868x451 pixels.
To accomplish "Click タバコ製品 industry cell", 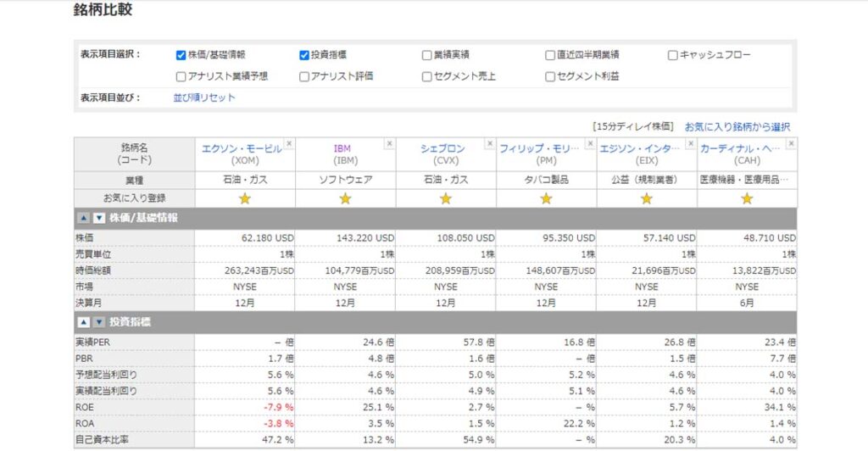I will 547,180.
